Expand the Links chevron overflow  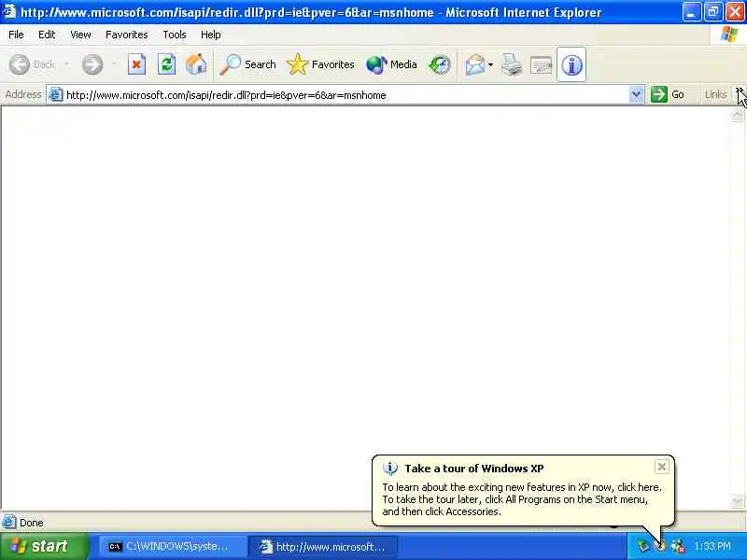click(739, 91)
